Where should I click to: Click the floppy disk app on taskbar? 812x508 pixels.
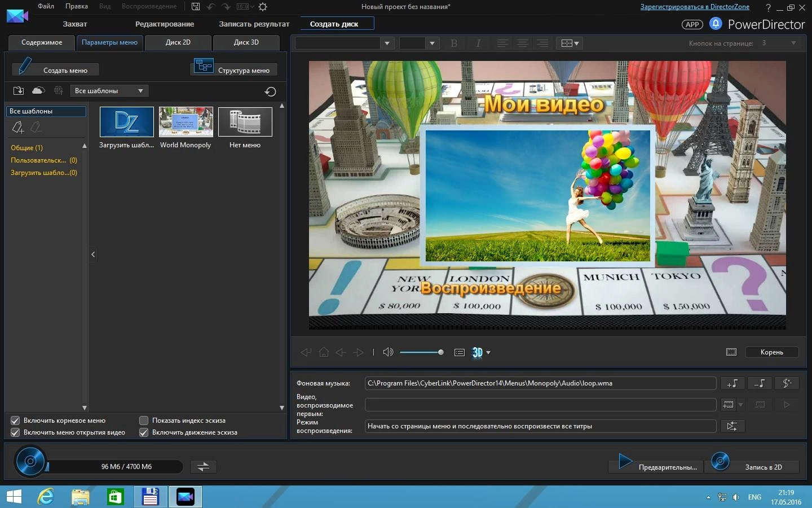click(x=151, y=497)
